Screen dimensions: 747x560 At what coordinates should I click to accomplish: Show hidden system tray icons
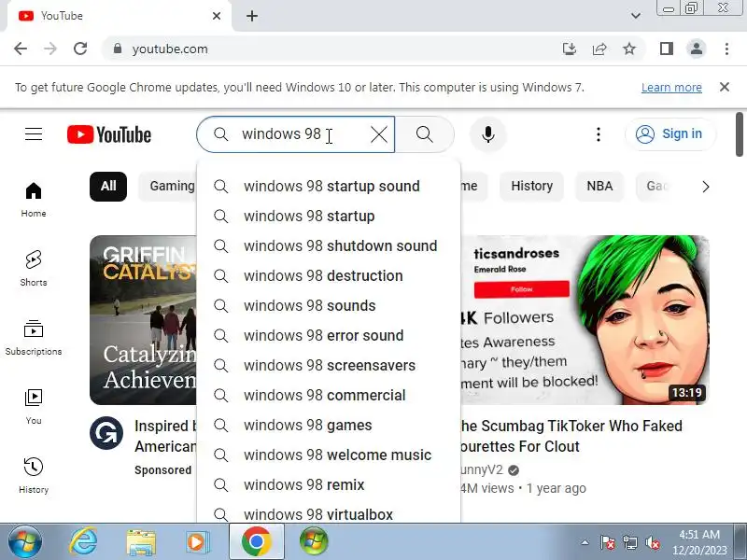[x=585, y=542]
